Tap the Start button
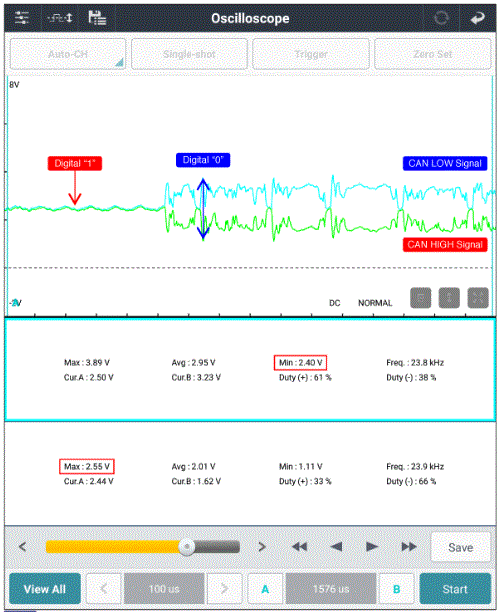This screenshot has height=612, width=499. [455, 589]
